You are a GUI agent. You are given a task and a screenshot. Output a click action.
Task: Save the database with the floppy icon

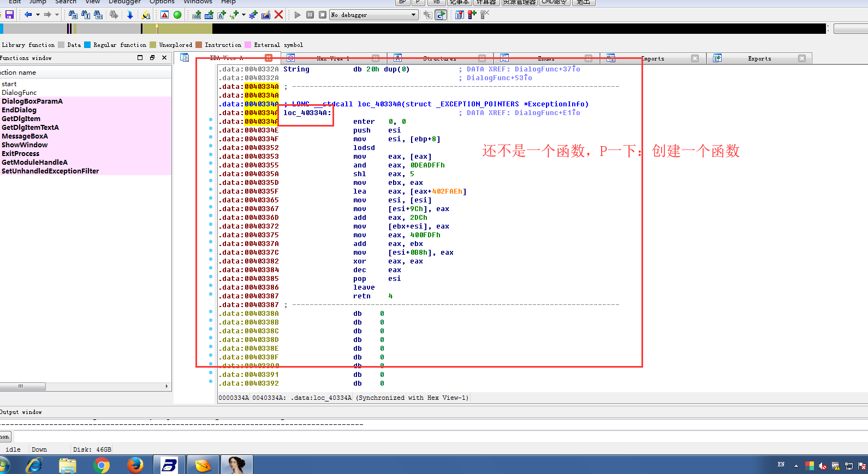(x=9, y=15)
